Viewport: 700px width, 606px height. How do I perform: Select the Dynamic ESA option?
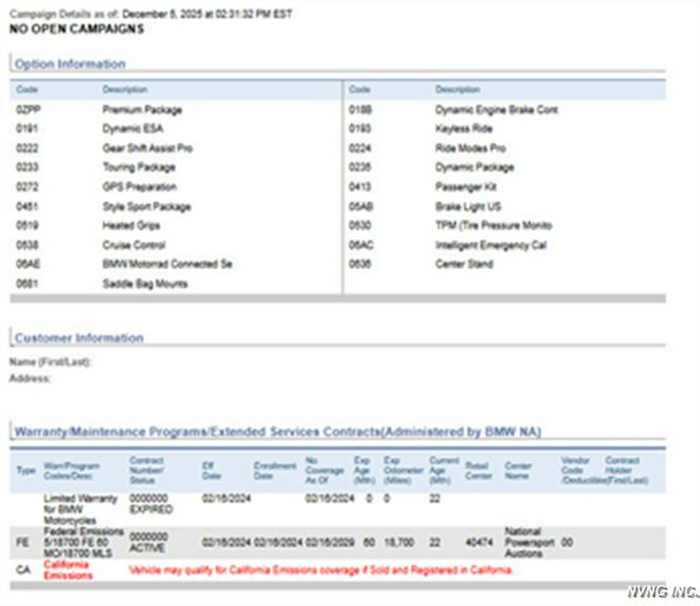tap(132, 128)
